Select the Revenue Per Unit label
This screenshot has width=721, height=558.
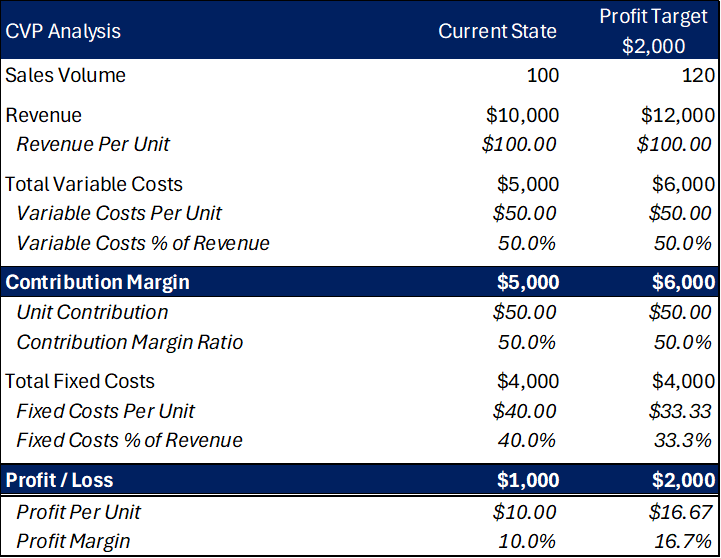93,144
